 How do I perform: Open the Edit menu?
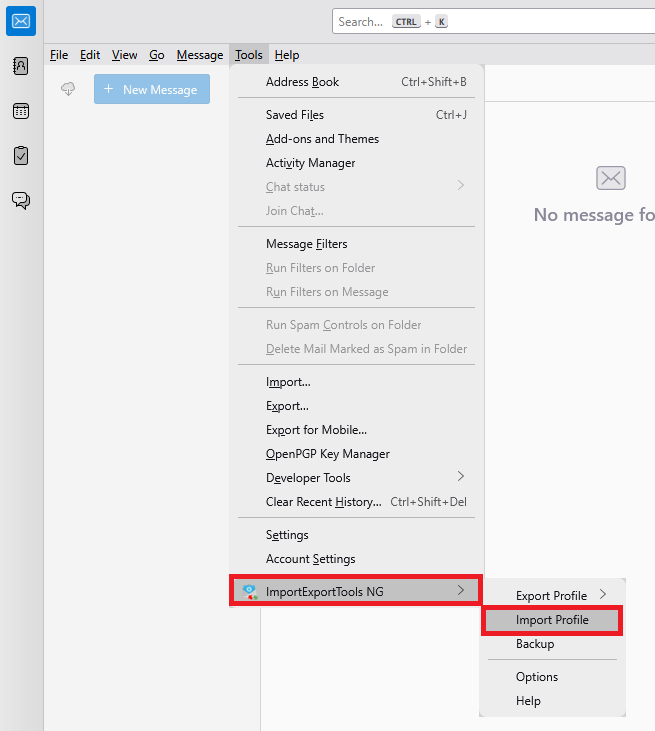[x=90, y=55]
